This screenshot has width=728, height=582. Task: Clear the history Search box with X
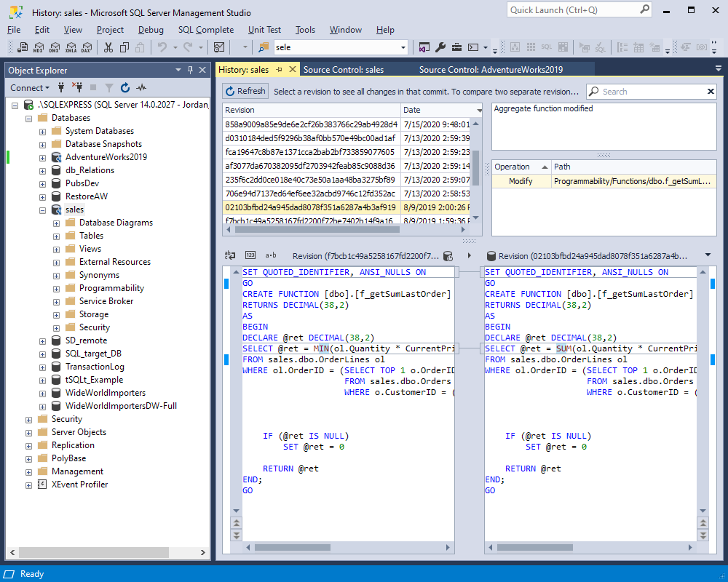(x=711, y=92)
